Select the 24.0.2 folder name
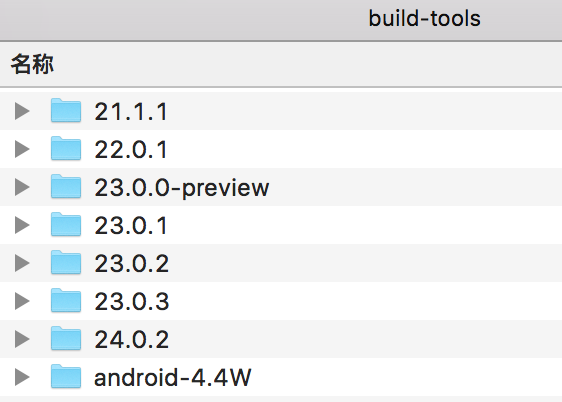Image resolution: width=562 pixels, height=402 pixels. point(132,339)
